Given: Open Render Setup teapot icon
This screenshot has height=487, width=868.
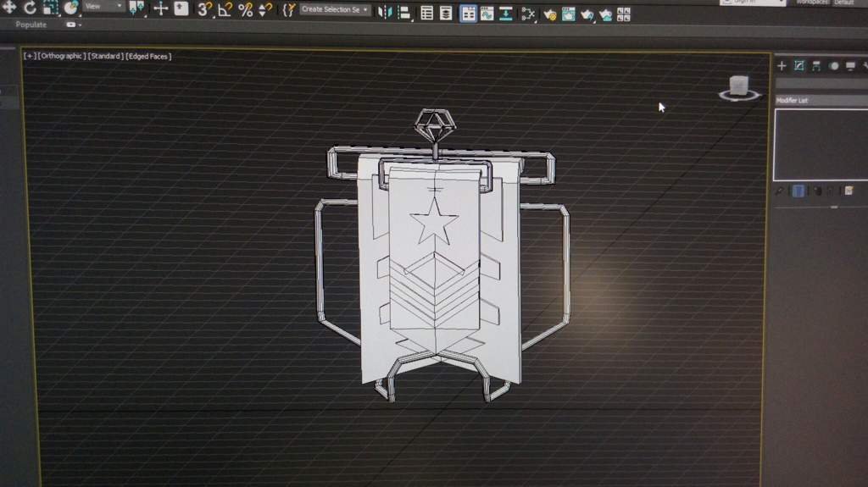Looking at the screenshot, I should [x=549, y=14].
